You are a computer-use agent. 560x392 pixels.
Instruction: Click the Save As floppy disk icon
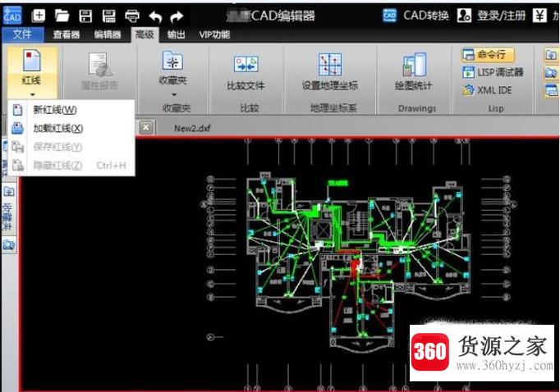click(x=108, y=16)
